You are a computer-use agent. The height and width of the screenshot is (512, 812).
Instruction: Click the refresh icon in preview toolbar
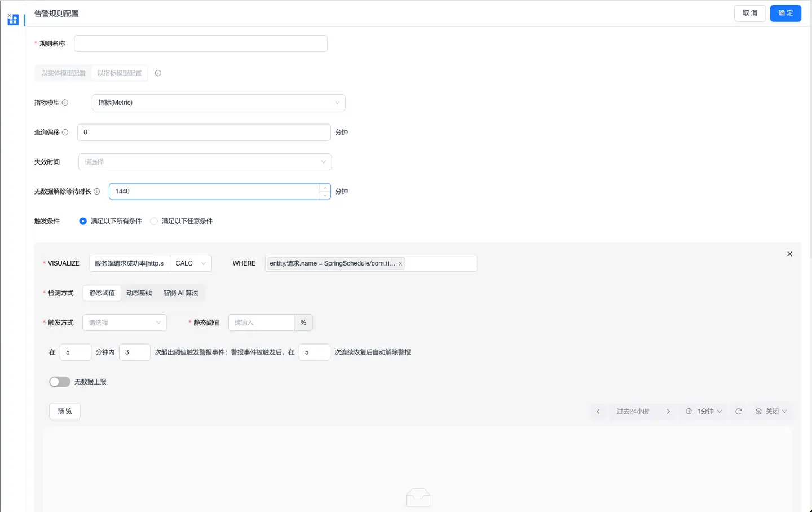[x=738, y=412]
